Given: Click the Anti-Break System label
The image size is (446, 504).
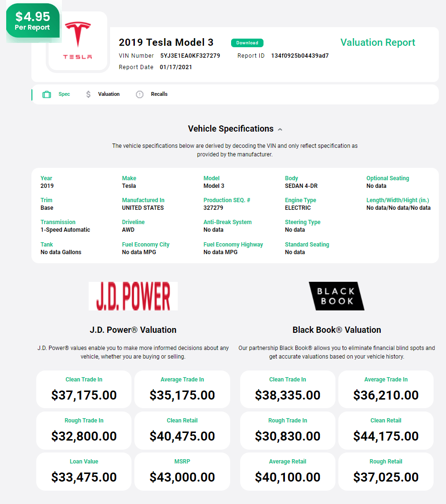Looking at the screenshot, I should 228,222.
